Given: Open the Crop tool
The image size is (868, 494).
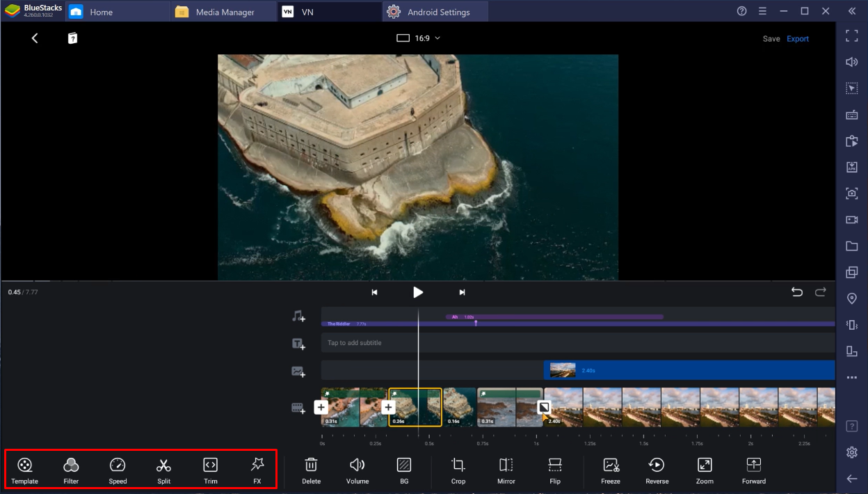Looking at the screenshot, I should point(458,470).
